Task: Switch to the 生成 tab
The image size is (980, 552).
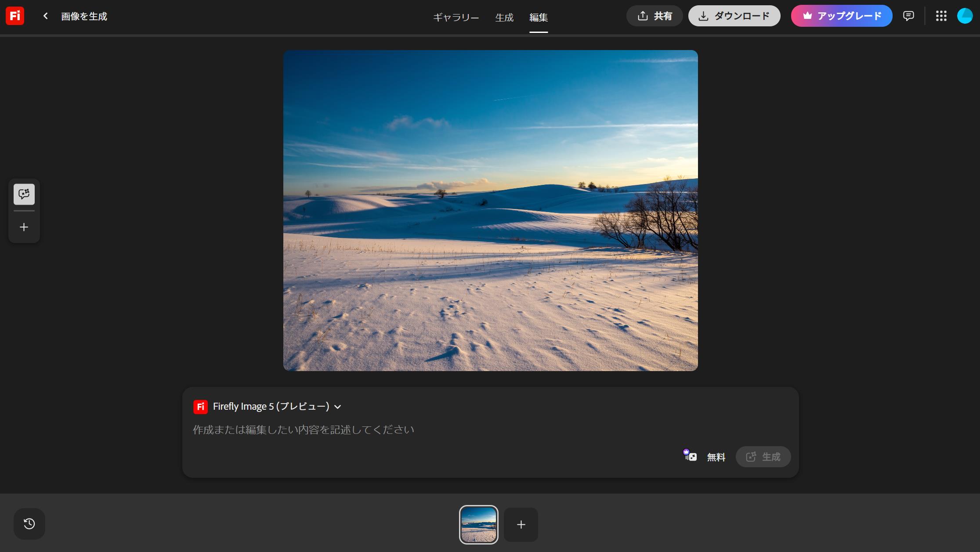Action: 504,17
